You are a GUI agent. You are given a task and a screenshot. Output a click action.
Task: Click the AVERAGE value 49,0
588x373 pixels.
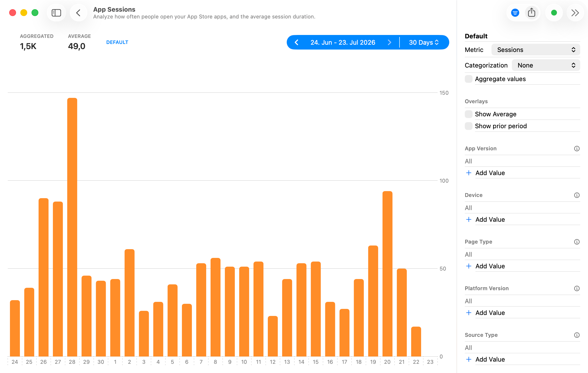pos(76,46)
